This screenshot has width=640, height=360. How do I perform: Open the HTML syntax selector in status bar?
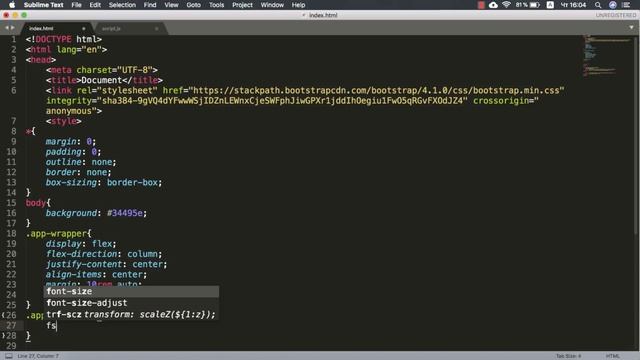pos(612,356)
